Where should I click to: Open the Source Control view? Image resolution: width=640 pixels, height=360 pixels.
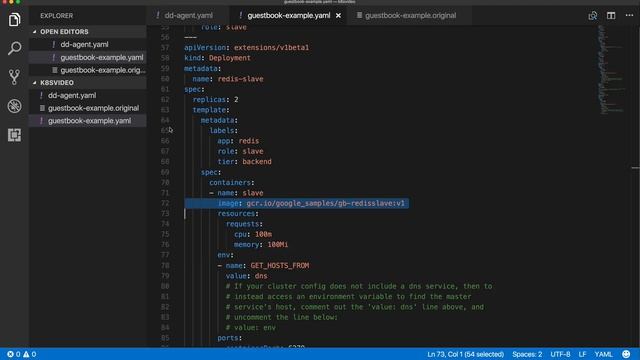tap(14, 77)
